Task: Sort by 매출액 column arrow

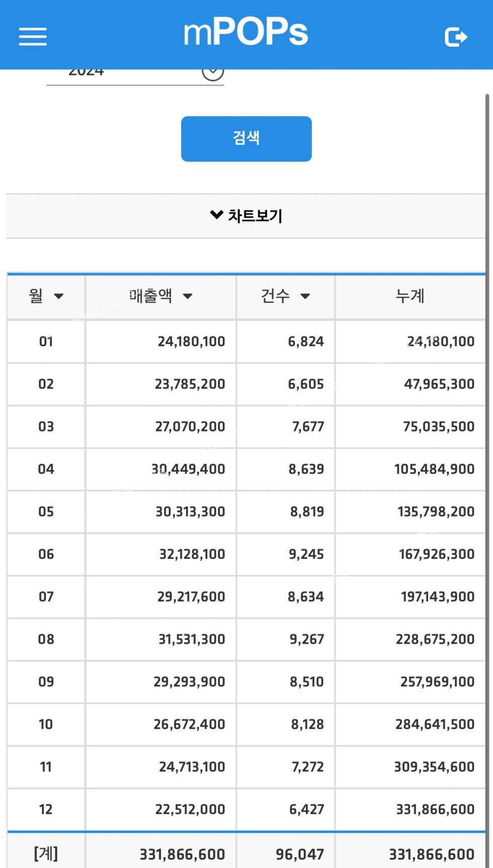Action: point(188,296)
